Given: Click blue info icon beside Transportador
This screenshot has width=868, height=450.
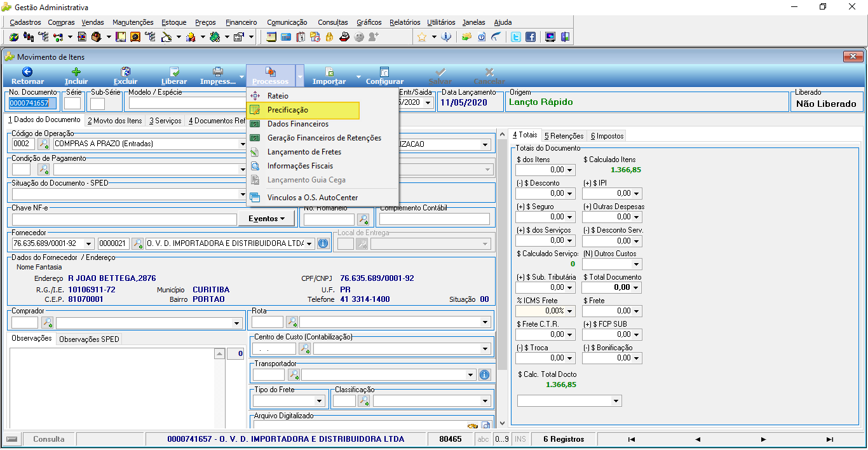Looking at the screenshot, I should click(x=484, y=375).
